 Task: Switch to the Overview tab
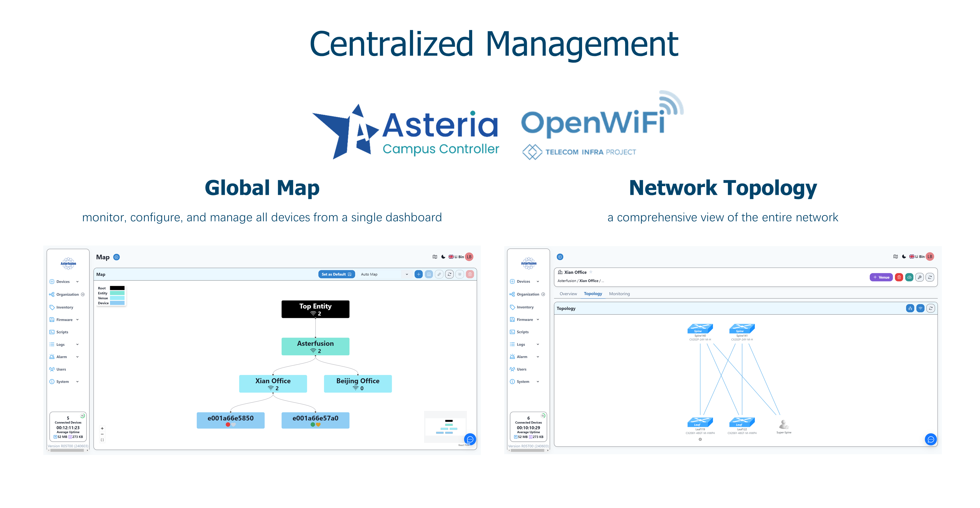[x=568, y=294]
